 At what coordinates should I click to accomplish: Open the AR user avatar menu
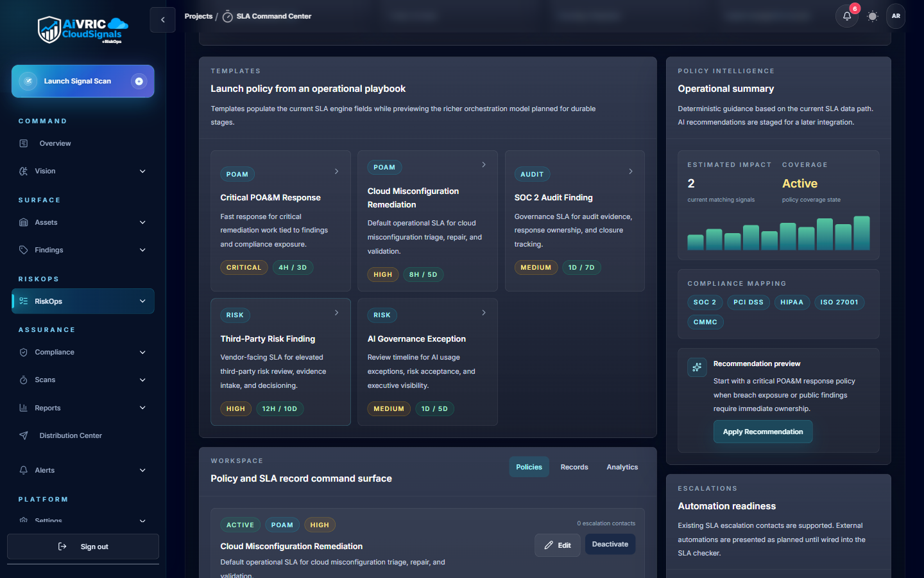[x=896, y=16]
